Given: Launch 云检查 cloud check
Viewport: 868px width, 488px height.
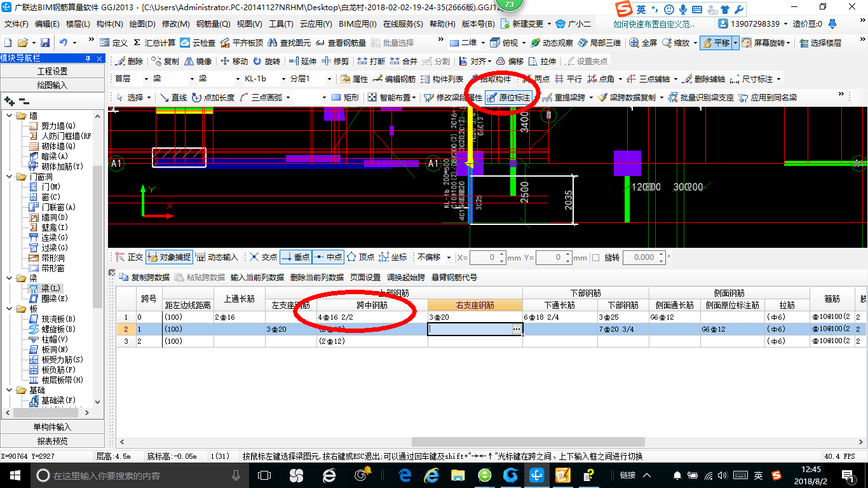Looking at the screenshot, I should tap(198, 43).
